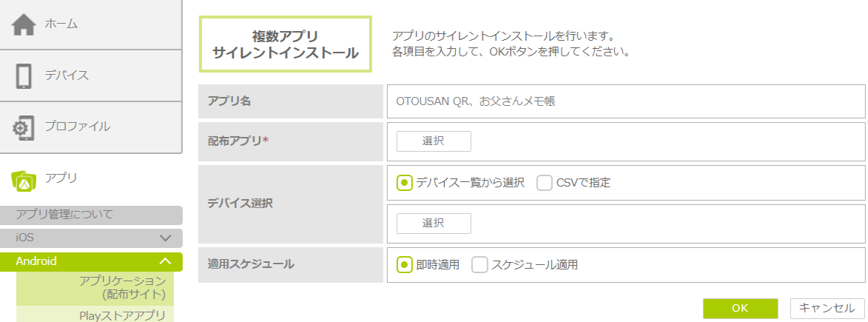Click 選択 button for デバイス選択
Screen dimensions: 868x322
[434, 223]
